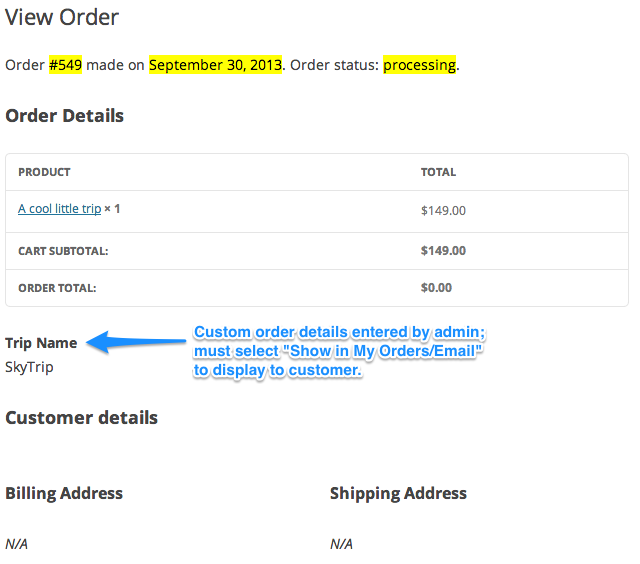Click the CART SUBTOTAL row label
640x564 pixels.
click(63, 251)
